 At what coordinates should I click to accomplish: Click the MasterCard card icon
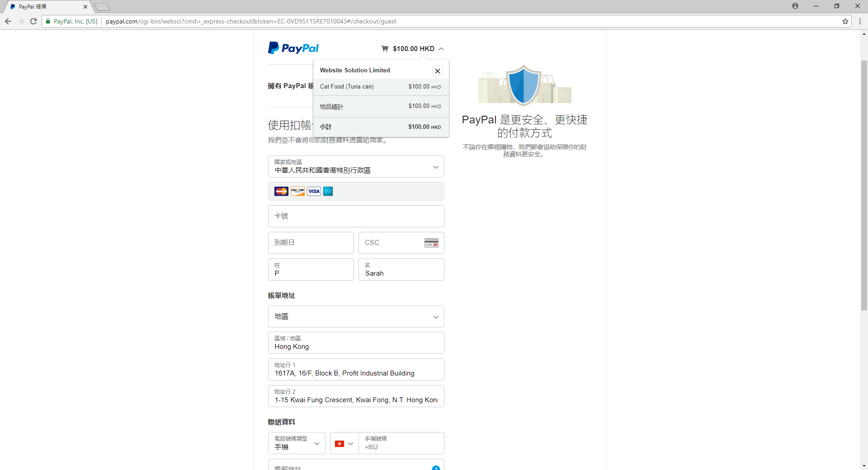(281, 191)
